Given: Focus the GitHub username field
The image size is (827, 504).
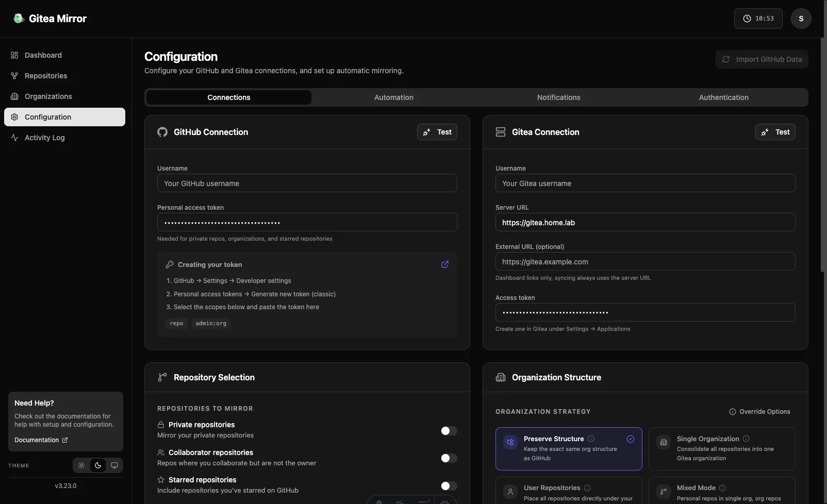Looking at the screenshot, I should tap(307, 183).
